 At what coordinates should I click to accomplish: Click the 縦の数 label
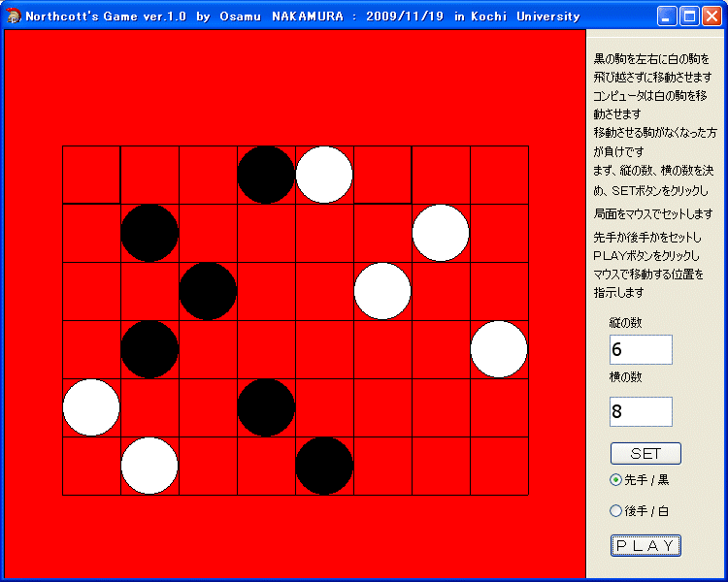pyautogui.click(x=625, y=323)
